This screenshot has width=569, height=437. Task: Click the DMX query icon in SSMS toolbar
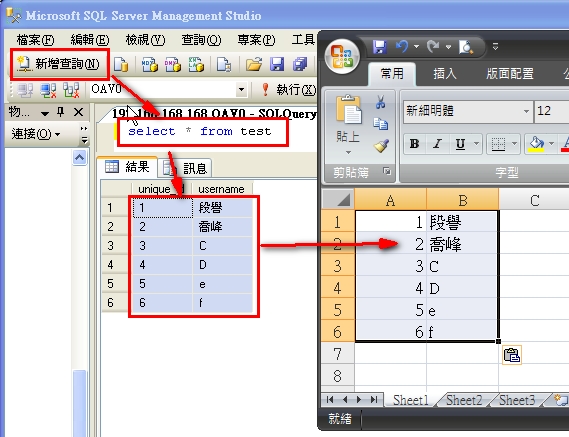173,65
